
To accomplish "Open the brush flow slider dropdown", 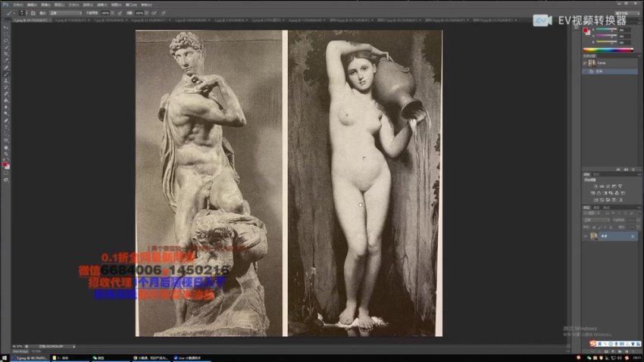I will 147,13.
